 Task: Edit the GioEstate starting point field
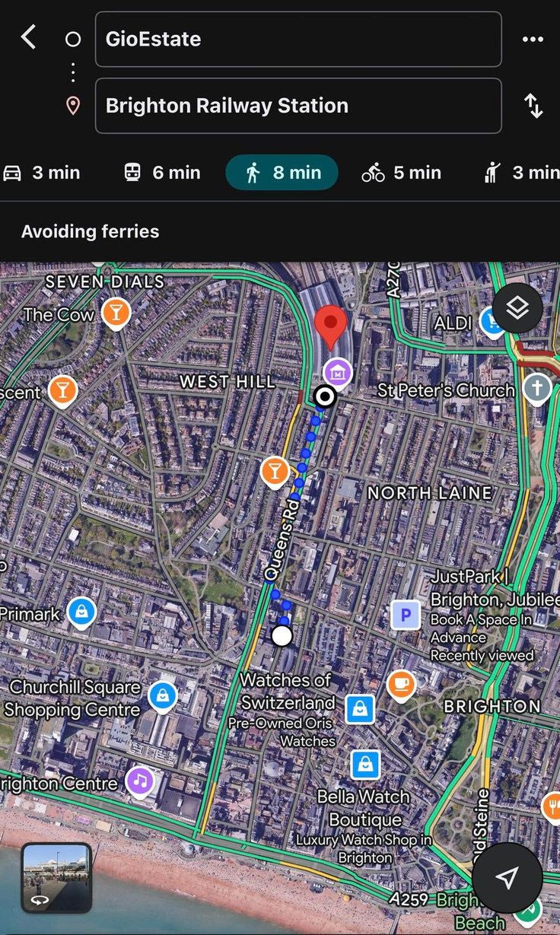297,40
